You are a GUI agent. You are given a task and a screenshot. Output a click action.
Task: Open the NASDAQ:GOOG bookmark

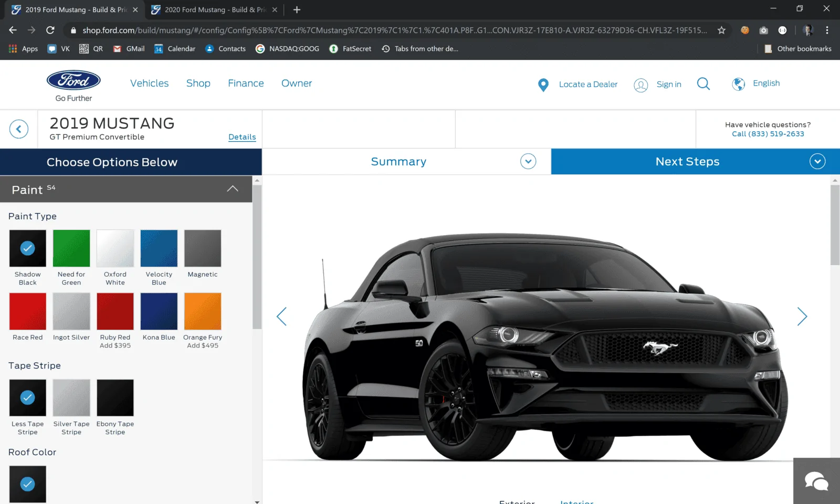[287, 49]
